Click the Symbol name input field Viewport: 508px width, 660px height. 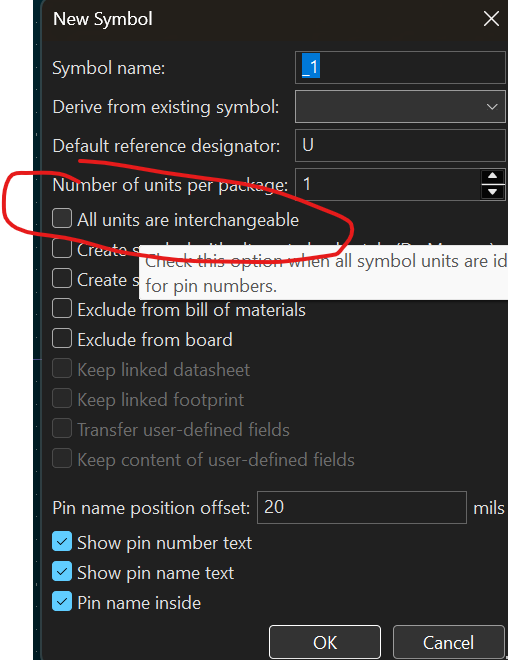(400, 67)
